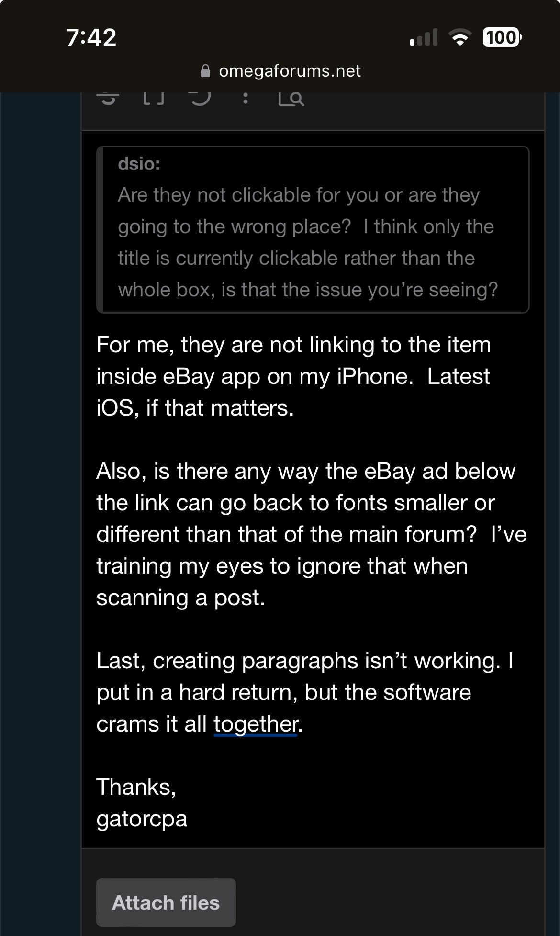560x936 pixels.
Task: Place cursor in 'For me, they are not linking' paragraph
Action: click(x=293, y=376)
